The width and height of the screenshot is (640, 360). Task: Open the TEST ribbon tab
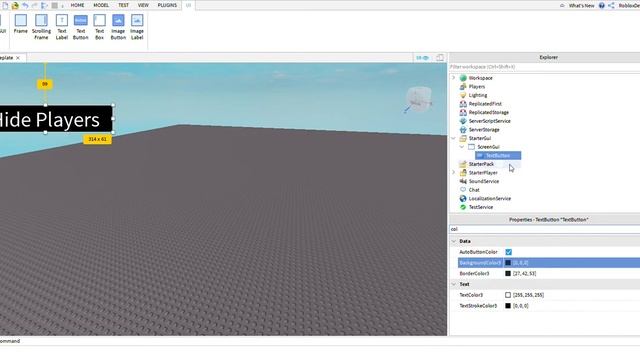tap(123, 5)
